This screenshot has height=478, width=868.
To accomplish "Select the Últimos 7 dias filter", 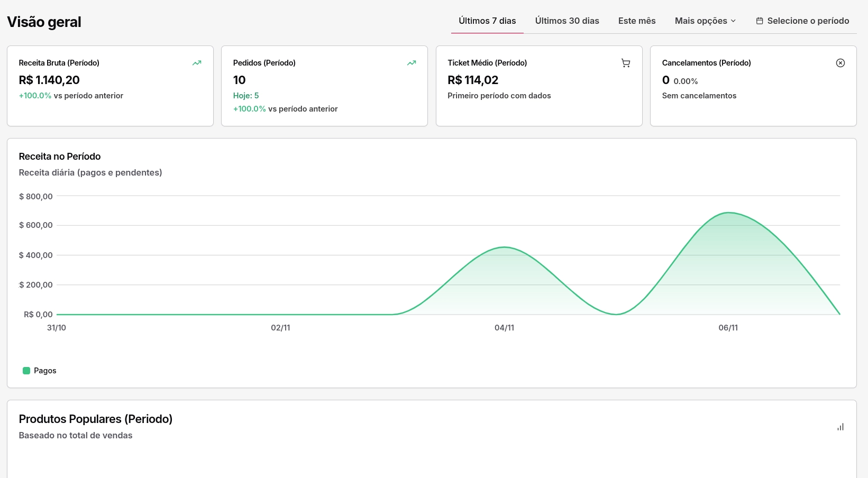I will [x=487, y=21].
